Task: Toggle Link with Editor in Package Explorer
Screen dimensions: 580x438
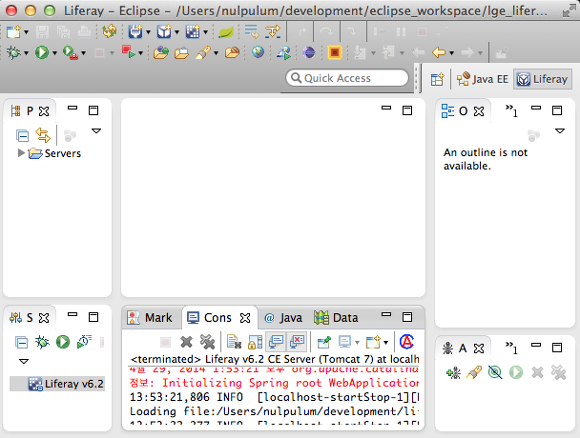Action: pyautogui.click(x=43, y=135)
